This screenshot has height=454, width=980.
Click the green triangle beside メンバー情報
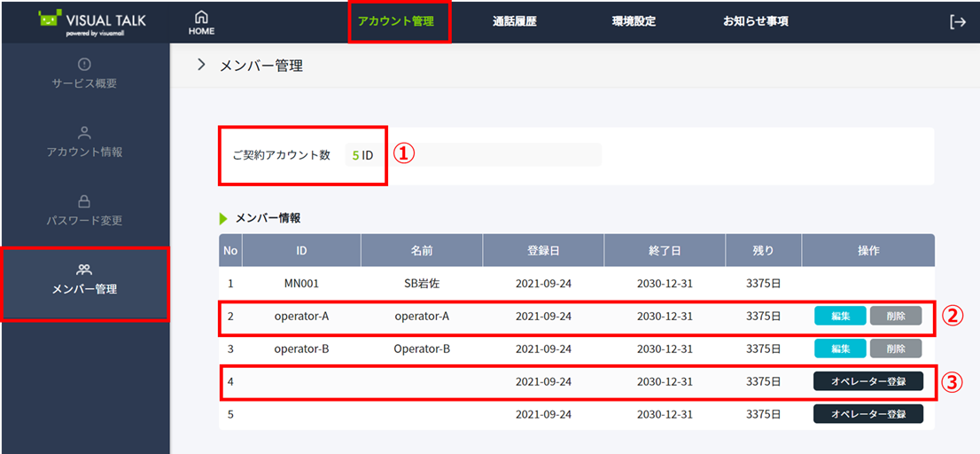[223, 218]
